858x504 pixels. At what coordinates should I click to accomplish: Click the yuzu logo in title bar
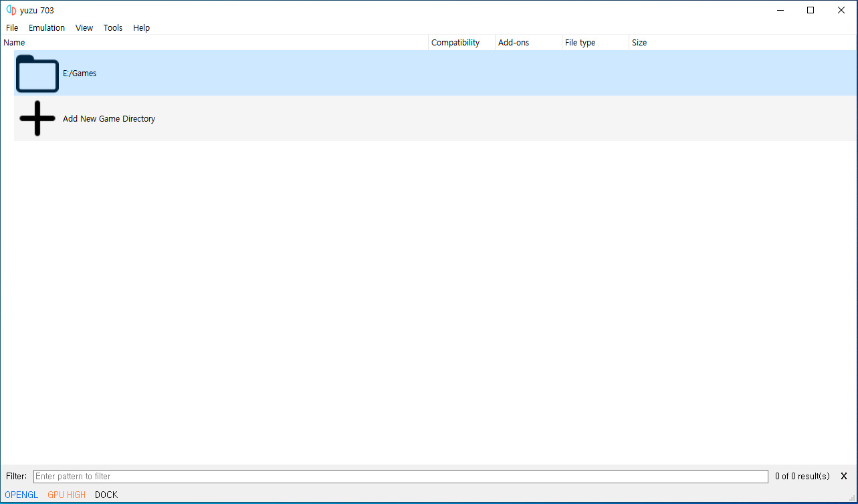(11, 10)
